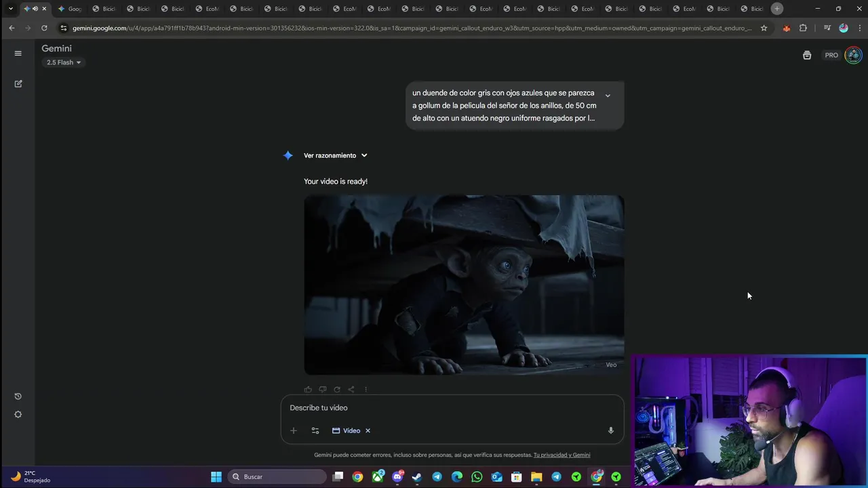Select the Video tool chip
The image size is (868, 488).
click(347, 431)
